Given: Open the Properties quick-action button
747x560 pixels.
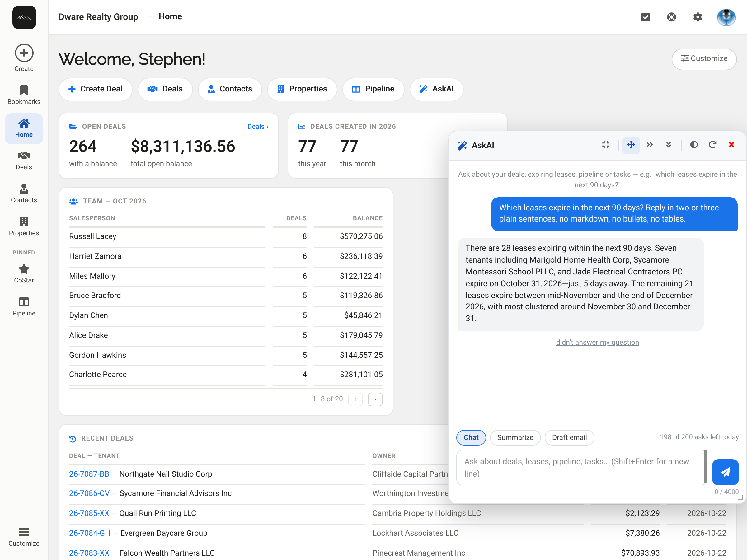Looking at the screenshot, I should pos(302,89).
